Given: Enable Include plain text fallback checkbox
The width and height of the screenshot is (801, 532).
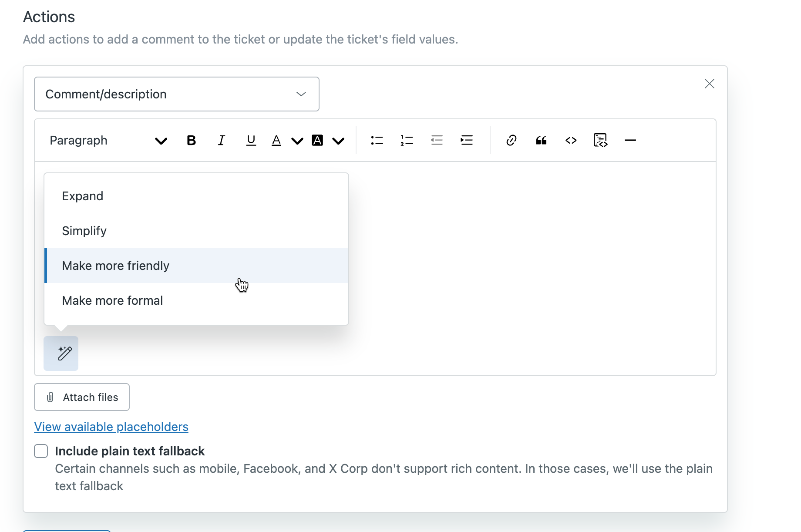Looking at the screenshot, I should pos(41,451).
